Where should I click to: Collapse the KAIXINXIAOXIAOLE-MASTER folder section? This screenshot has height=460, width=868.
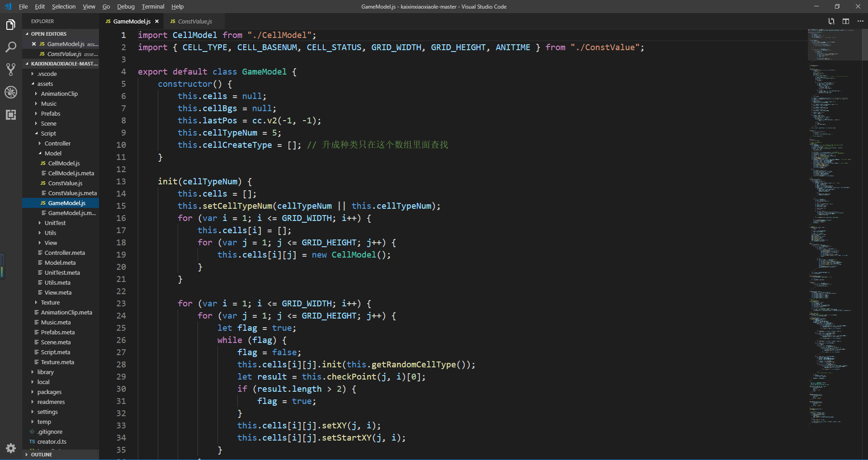click(x=60, y=64)
